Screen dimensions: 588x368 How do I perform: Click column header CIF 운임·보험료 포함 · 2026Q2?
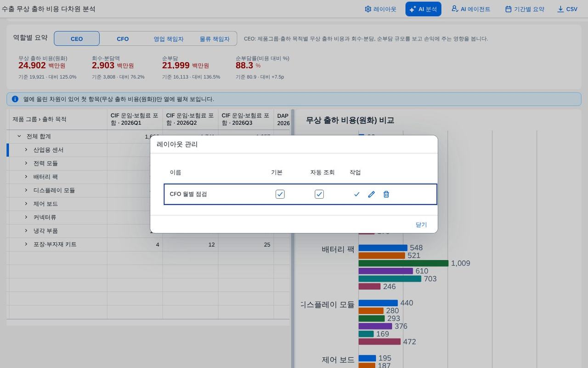pyautogui.click(x=191, y=119)
